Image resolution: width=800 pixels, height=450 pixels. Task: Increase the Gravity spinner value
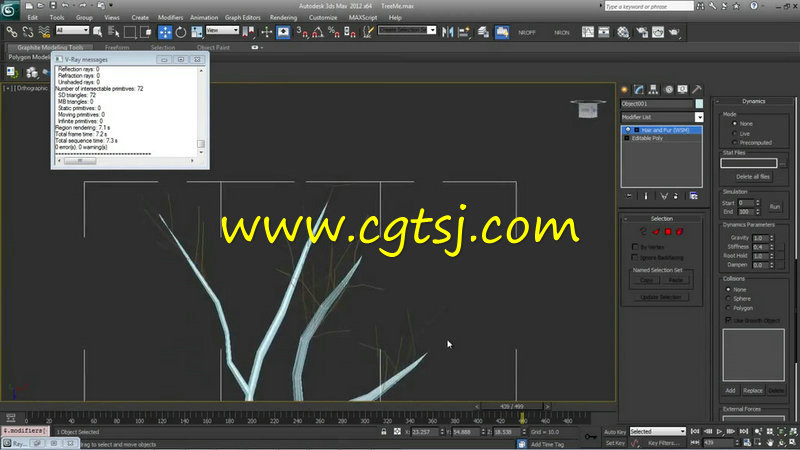click(x=771, y=236)
